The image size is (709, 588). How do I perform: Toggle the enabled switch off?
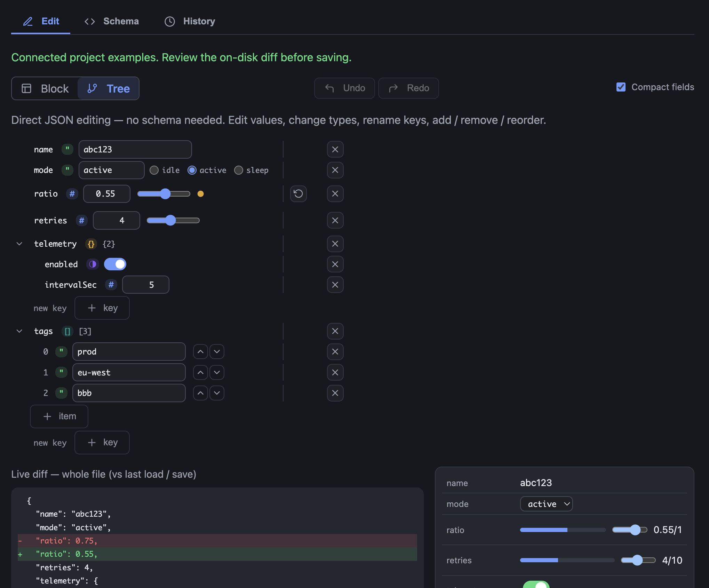(115, 264)
